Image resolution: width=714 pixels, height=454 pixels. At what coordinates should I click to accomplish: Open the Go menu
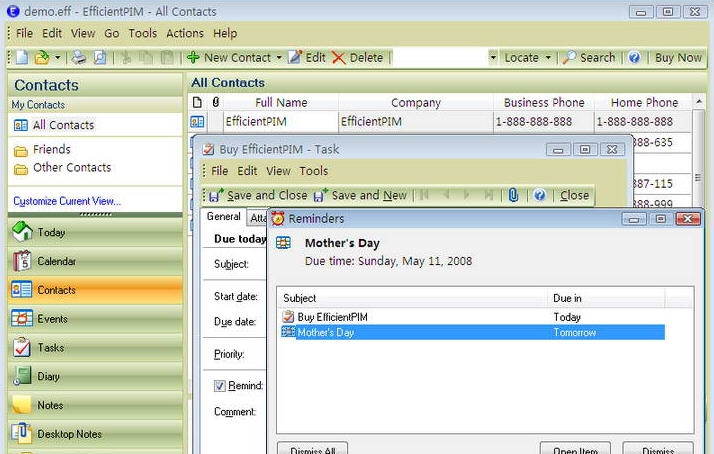pyautogui.click(x=112, y=33)
